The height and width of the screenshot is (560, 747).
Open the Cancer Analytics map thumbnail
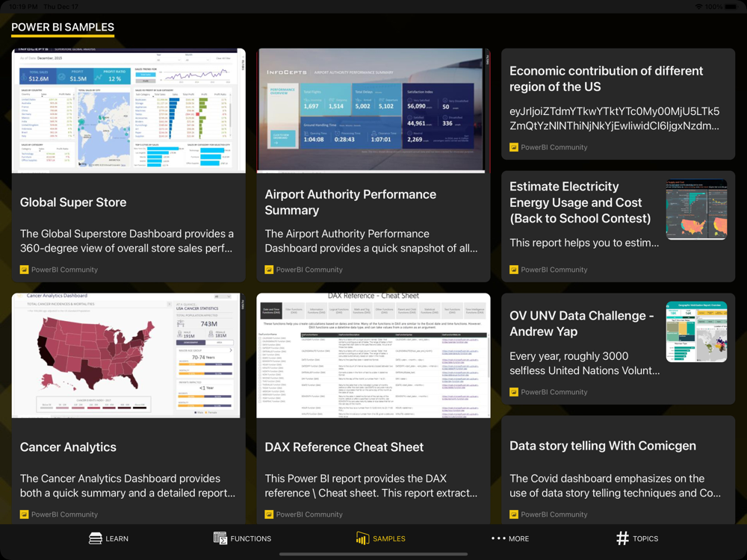tap(128, 355)
